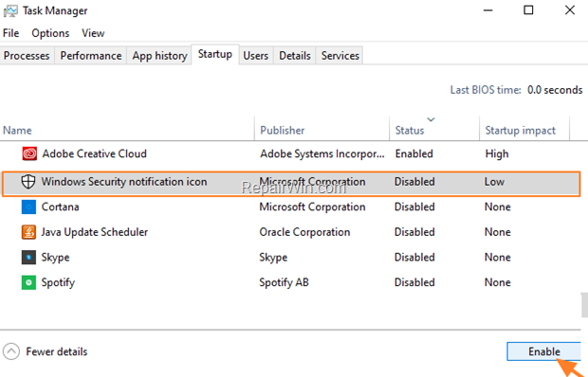Click the Cortana app icon
588x377 pixels.
[x=28, y=206]
